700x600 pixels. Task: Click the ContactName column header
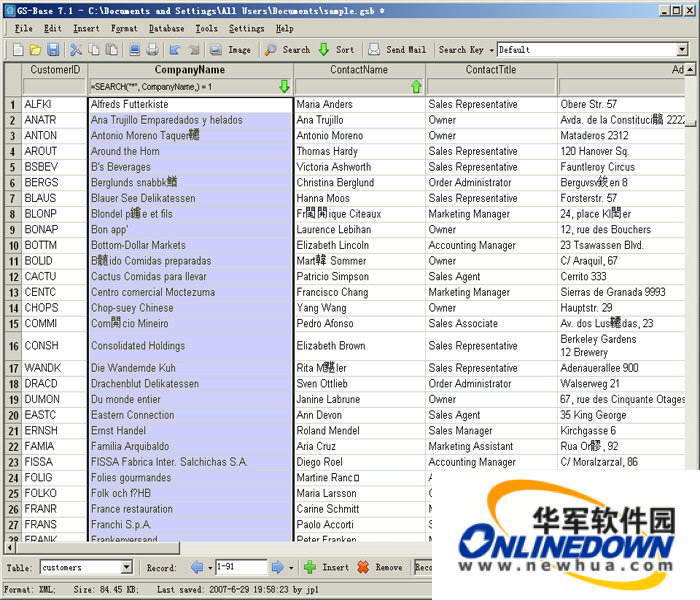(359, 70)
